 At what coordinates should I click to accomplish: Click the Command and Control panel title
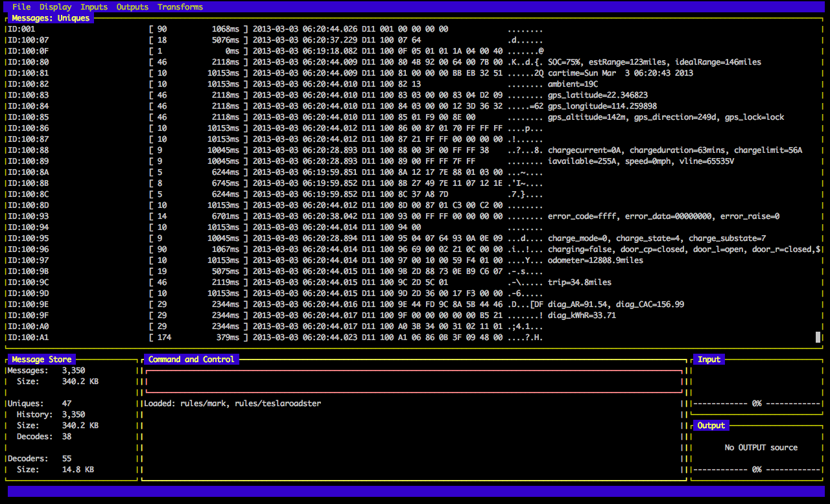(191, 360)
